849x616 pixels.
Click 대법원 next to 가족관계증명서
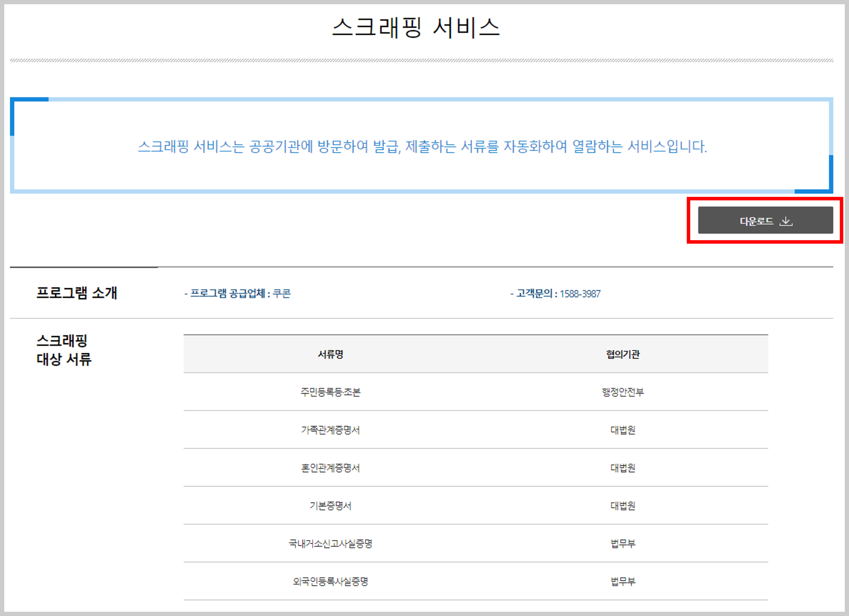pos(623,430)
